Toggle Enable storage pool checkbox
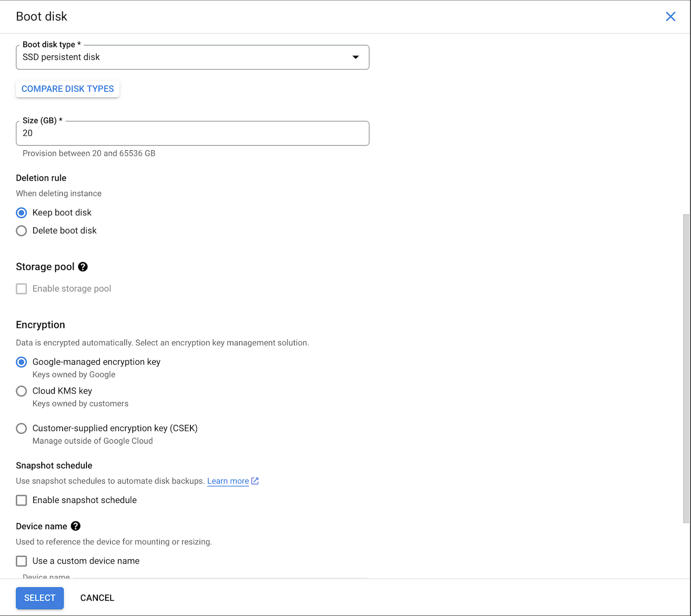Viewport: 691px width, 616px height. point(22,289)
